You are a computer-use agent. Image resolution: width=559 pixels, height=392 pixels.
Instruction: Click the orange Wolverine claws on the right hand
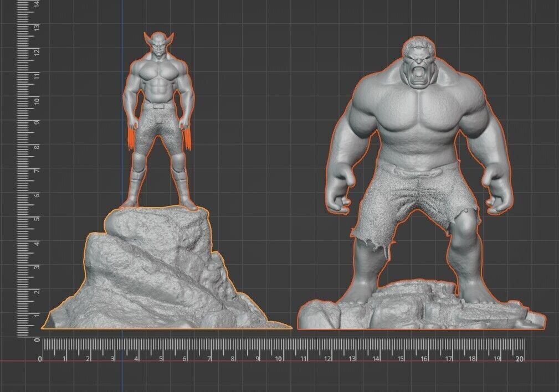(x=187, y=139)
